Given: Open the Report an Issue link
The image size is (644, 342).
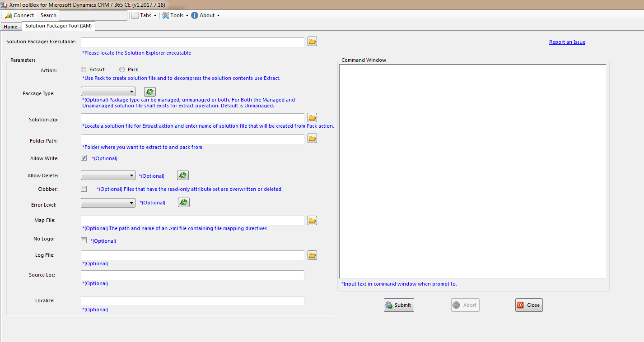Looking at the screenshot, I should pos(567,42).
